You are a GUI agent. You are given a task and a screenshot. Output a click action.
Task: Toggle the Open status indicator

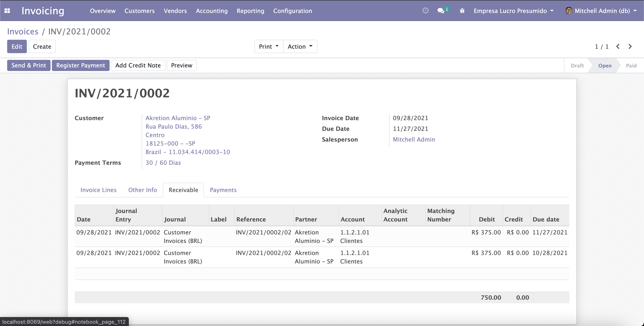(604, 65)
